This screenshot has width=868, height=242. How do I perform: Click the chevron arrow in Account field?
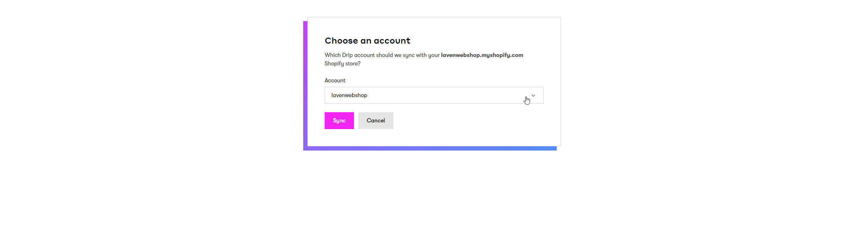coord(533,96)
